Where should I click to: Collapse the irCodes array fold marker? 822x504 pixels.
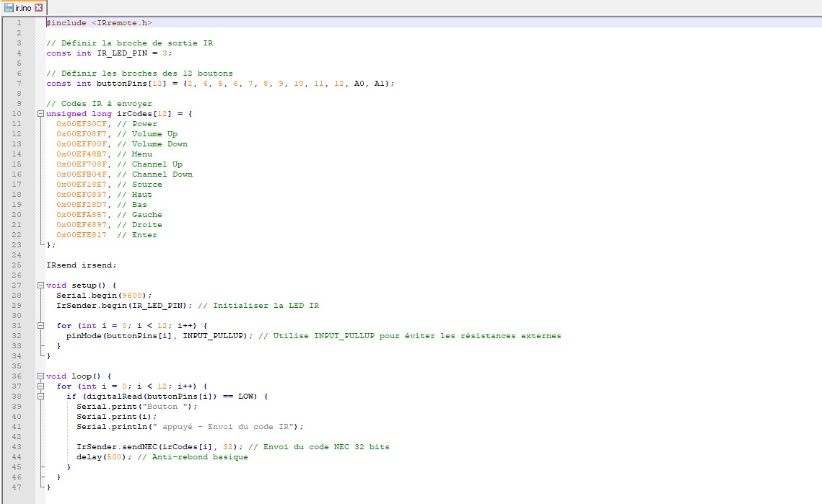(x=41, y=114)
